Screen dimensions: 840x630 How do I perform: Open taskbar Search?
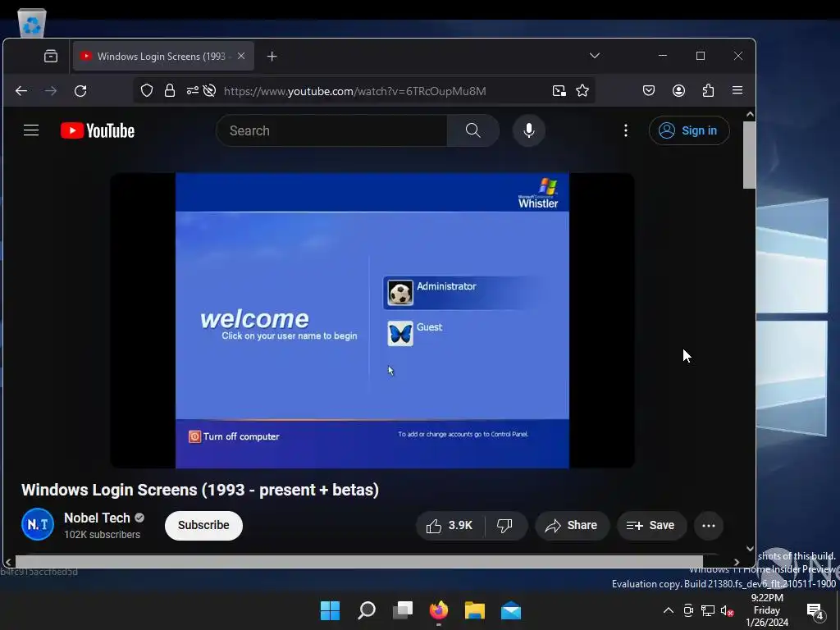pos(367,610)
